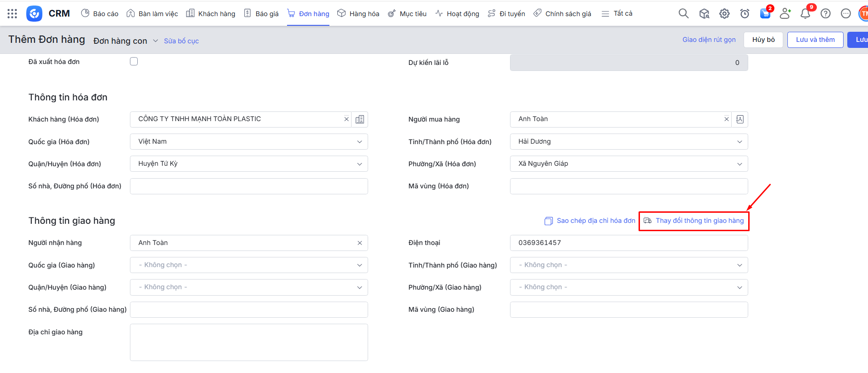Click Thay đổi thông tin giao hàng link
The width and height of the screenshot is (868, 373).
point(699,221)
